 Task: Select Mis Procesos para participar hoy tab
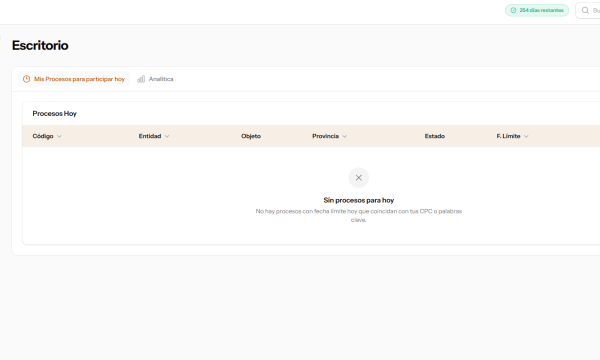click(73, 79)
